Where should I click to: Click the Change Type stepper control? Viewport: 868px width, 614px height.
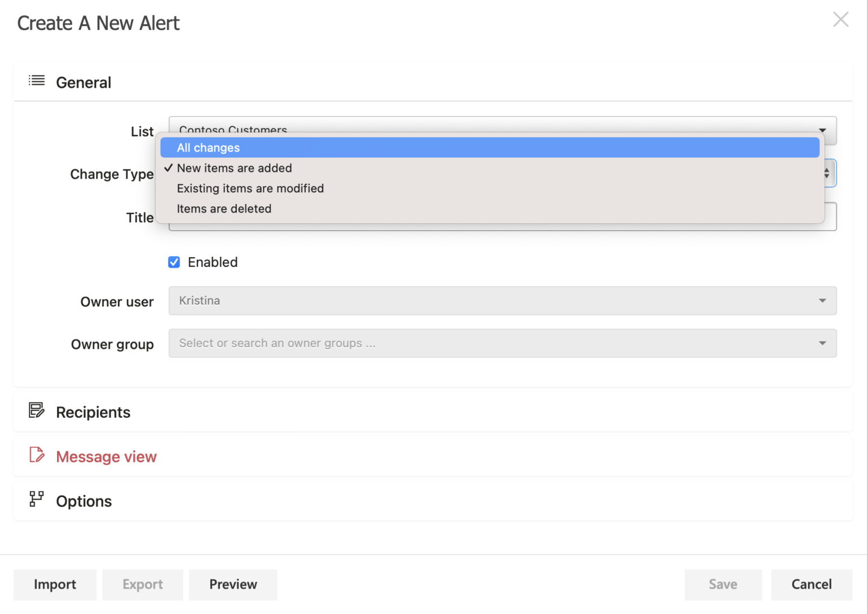(x=827, y=173)
